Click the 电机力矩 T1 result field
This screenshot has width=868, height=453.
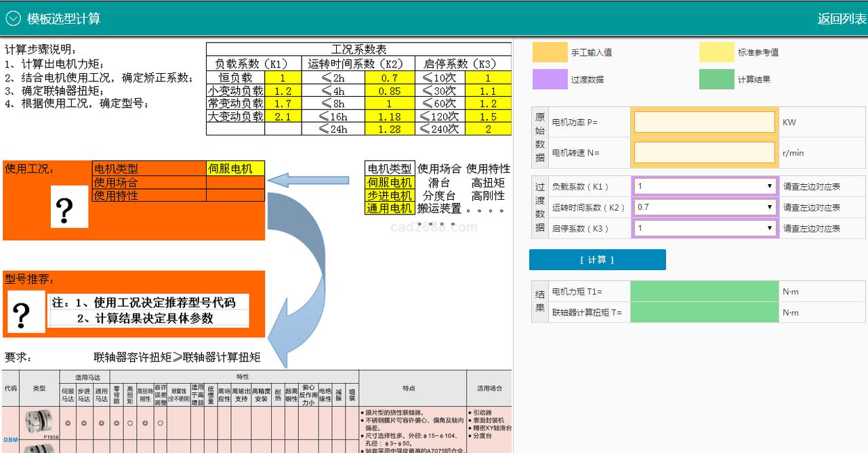(704, 292)
